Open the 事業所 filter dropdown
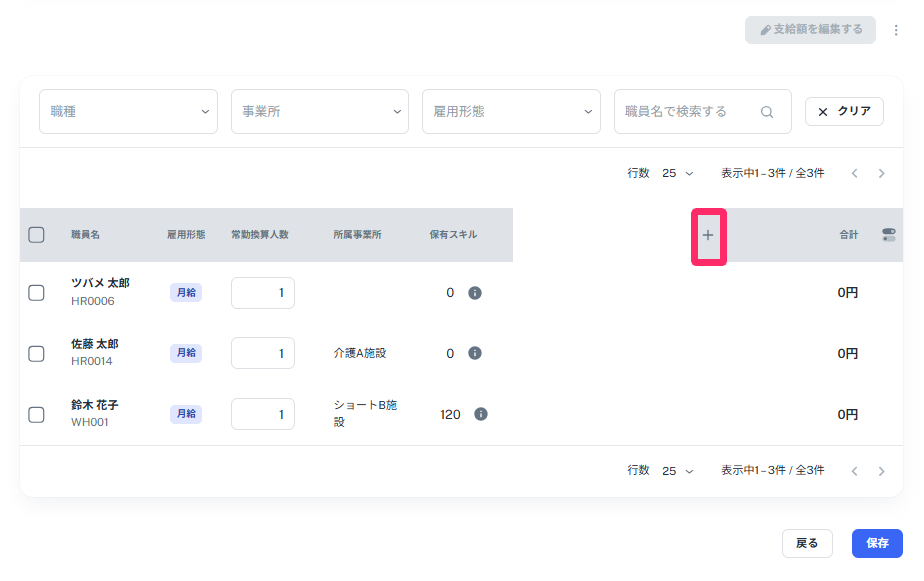 tap(320, 111)
